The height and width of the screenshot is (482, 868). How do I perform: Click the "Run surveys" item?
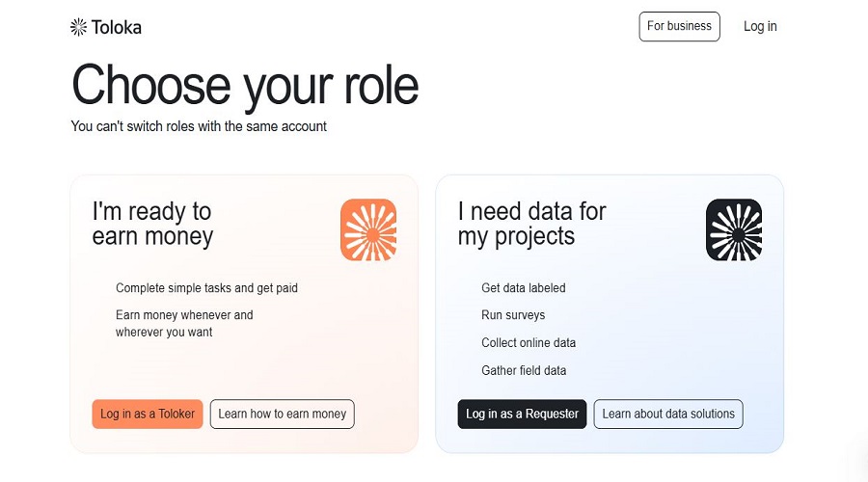click(513, 315)
